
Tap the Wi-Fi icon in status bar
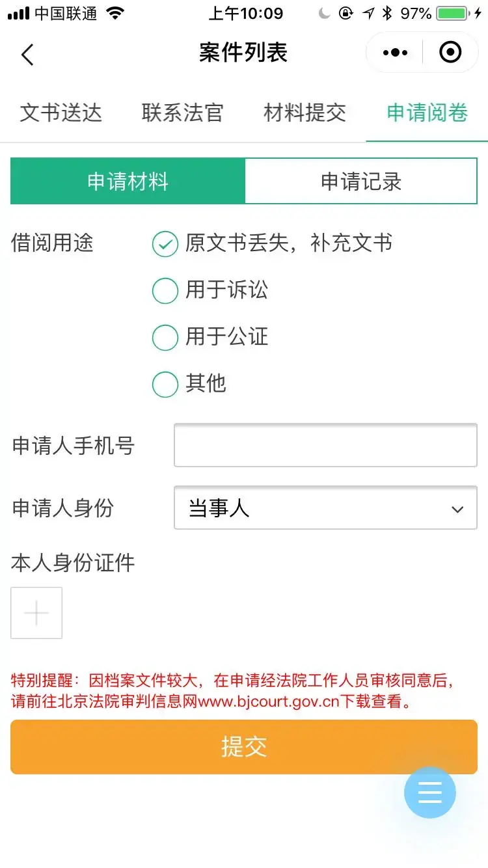pyautogui.click(x=115, y=13)
